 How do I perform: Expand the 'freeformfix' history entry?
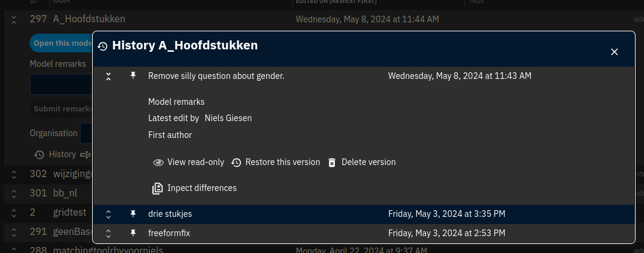point(108,234)
